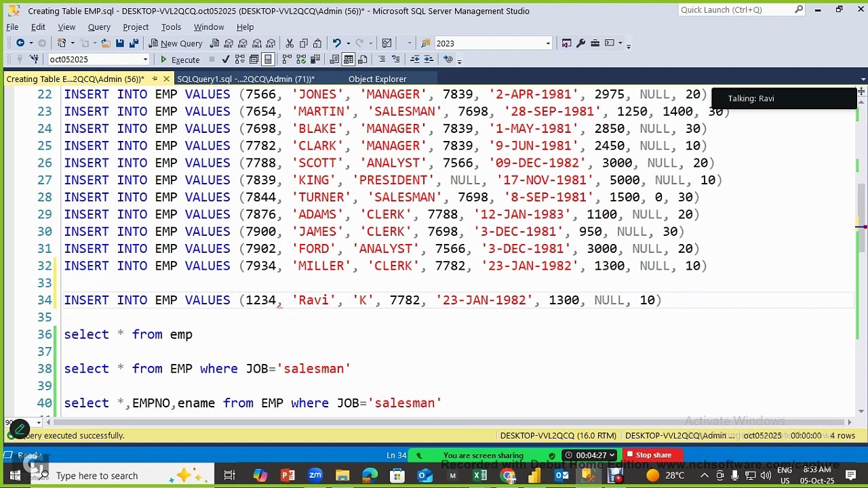Expand the Undo history dropdown arrow

click(x=348, y=43)
